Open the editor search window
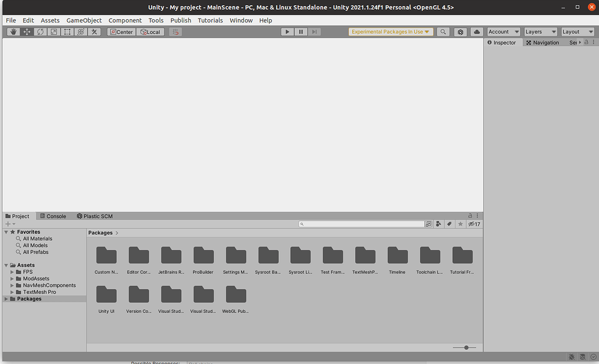 pos(443,32)
